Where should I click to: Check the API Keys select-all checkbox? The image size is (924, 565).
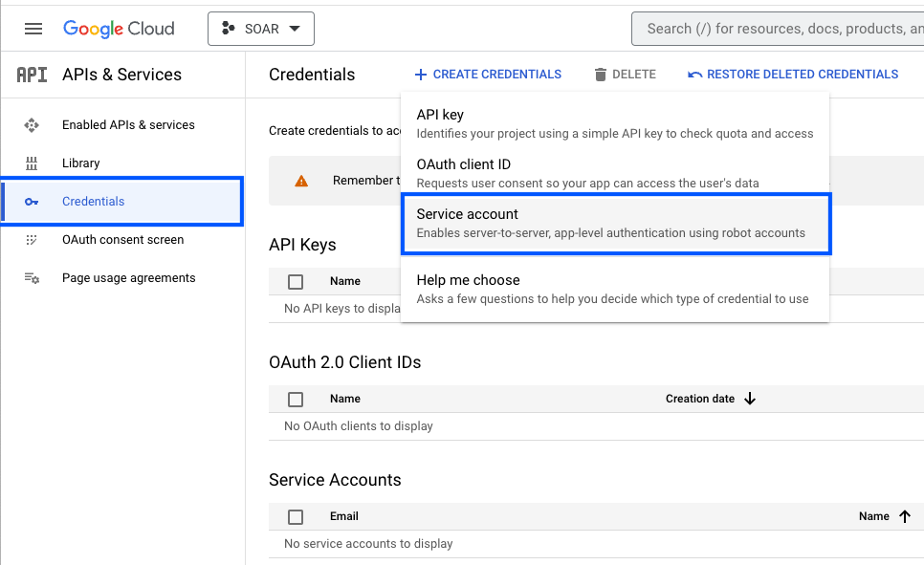(x=296, y=281)
